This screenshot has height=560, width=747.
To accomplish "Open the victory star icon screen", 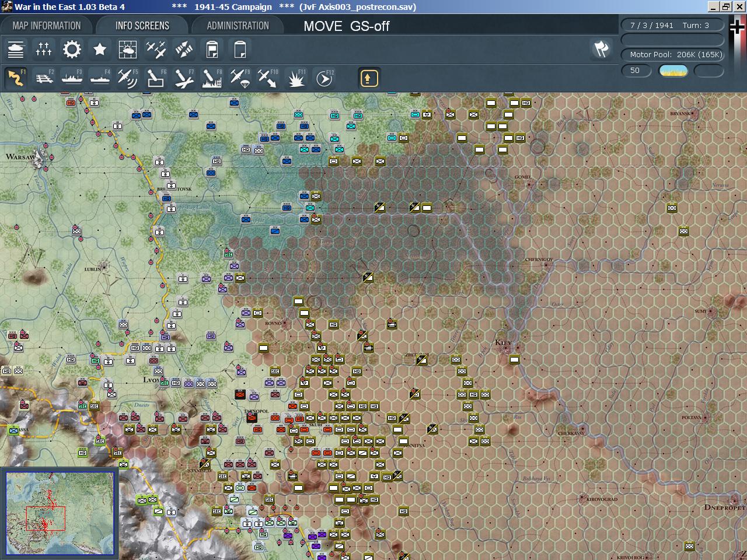I will [x=100, y=50].
